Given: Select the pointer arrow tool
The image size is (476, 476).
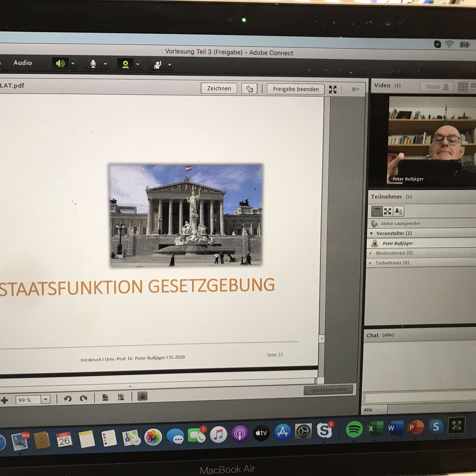Looking at the screenshot, I should click(249, 89).
